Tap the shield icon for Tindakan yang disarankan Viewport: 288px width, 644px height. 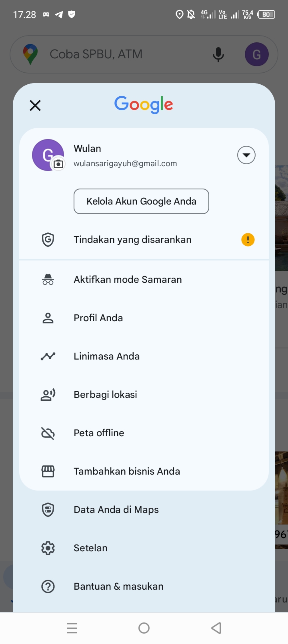(48, 240)
